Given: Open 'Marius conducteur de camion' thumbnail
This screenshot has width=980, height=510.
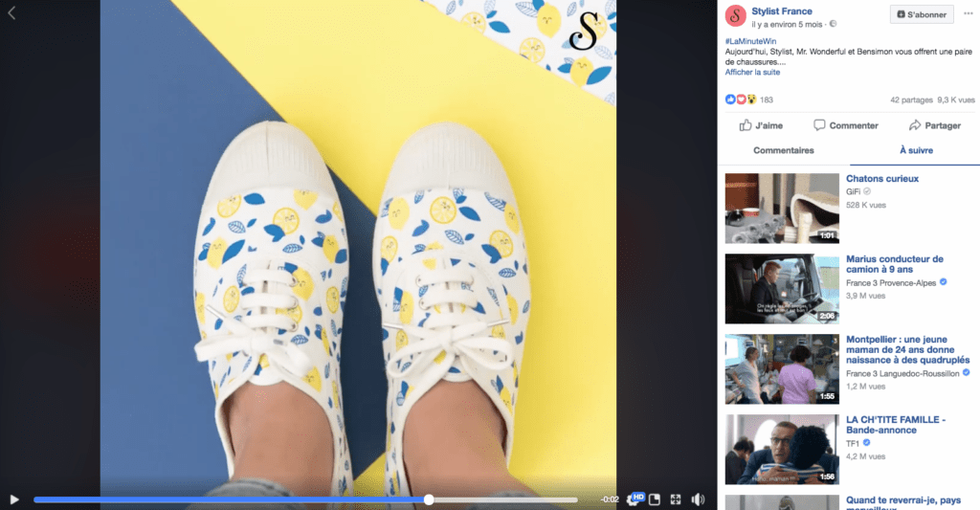Looking at the screenshot, I should (782, 289).
